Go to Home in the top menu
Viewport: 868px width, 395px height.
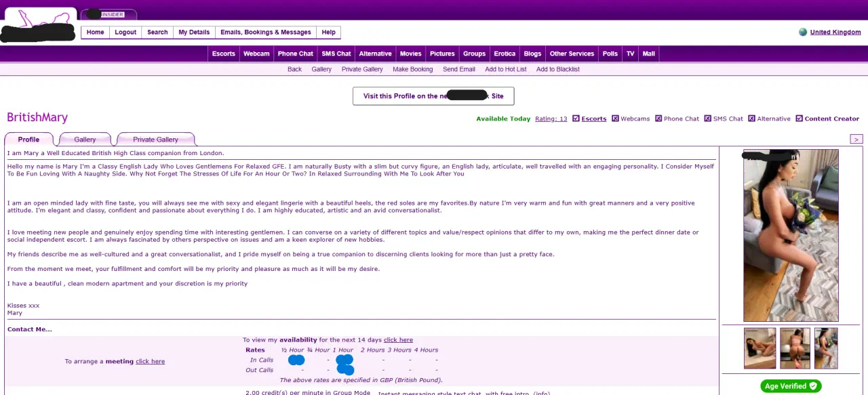(x=96, y=33)
